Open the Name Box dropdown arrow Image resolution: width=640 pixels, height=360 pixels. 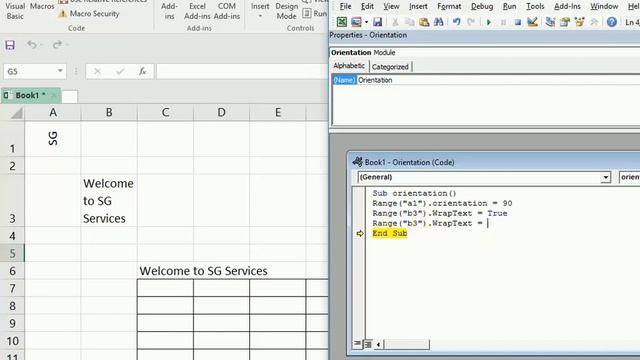60,71
